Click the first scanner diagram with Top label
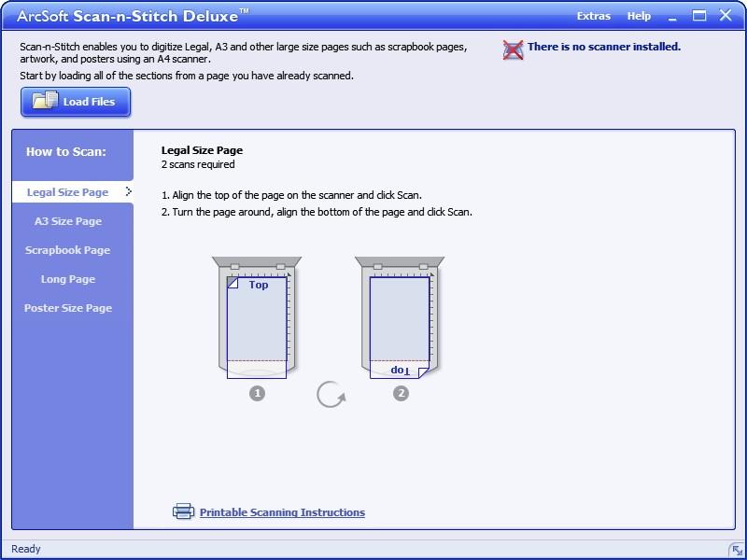This screenshot has height=560, width=747. point(257,317)
